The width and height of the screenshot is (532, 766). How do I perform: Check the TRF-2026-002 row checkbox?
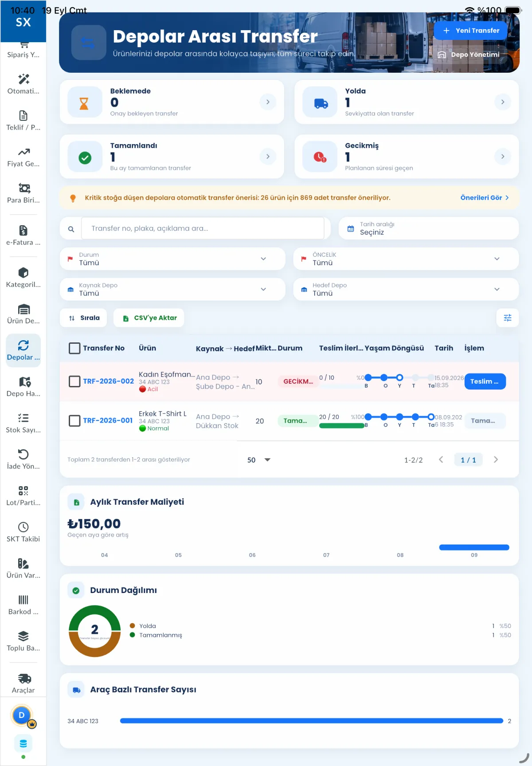(74, 381)
